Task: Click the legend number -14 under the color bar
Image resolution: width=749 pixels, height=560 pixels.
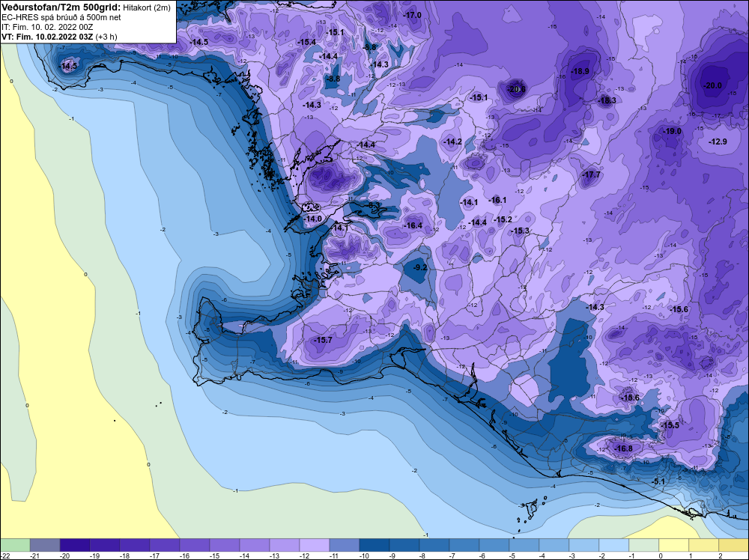Action: 245,556
